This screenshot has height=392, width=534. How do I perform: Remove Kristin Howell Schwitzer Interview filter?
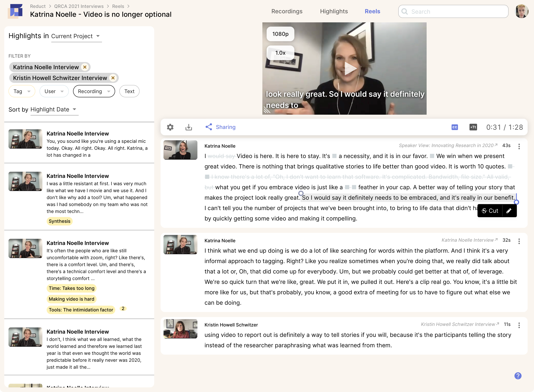113,78
